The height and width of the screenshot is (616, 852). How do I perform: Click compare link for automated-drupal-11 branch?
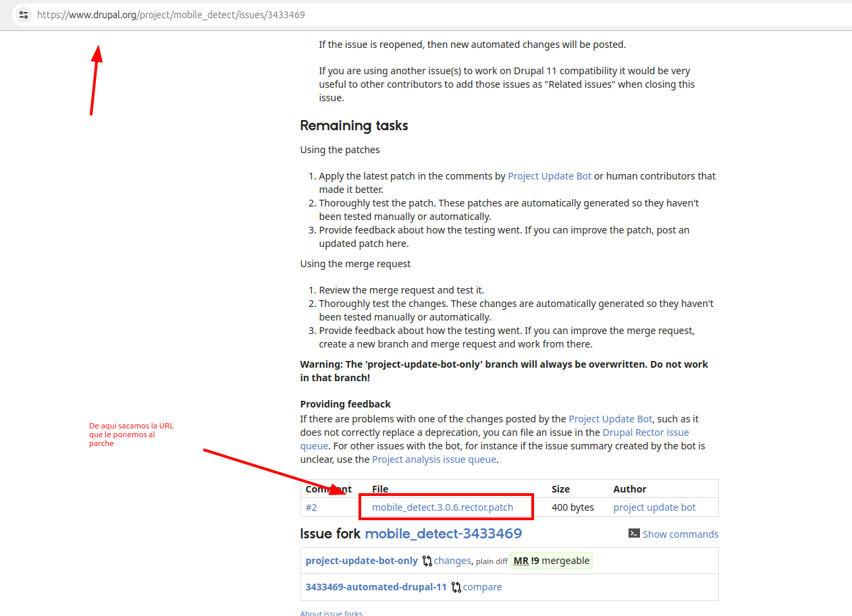click(x=482, y=587)
